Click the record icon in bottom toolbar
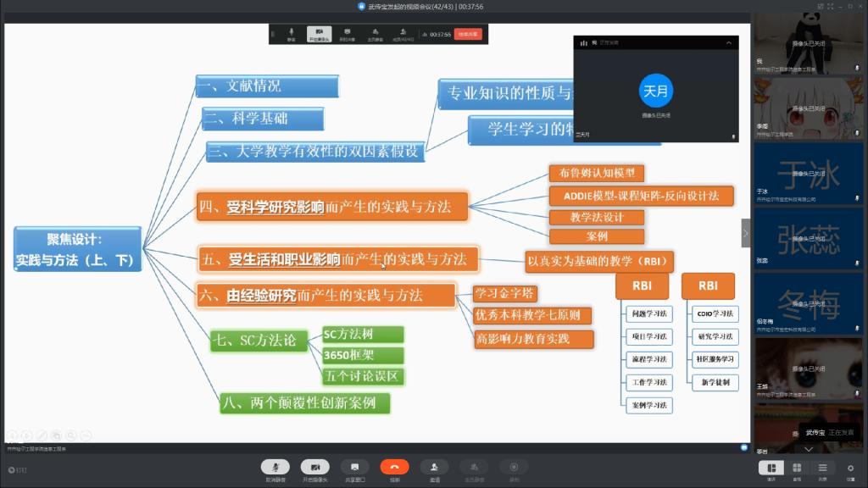Screen dimensions: 868x488 (x=514, y=468)
